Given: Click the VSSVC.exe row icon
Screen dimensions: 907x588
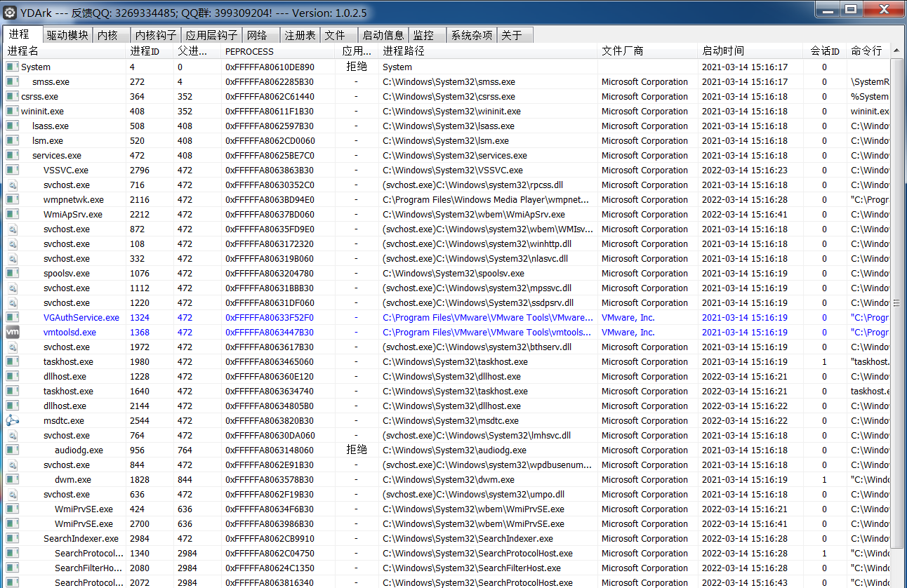Looking at the screenshot, I should pos(12,171).
